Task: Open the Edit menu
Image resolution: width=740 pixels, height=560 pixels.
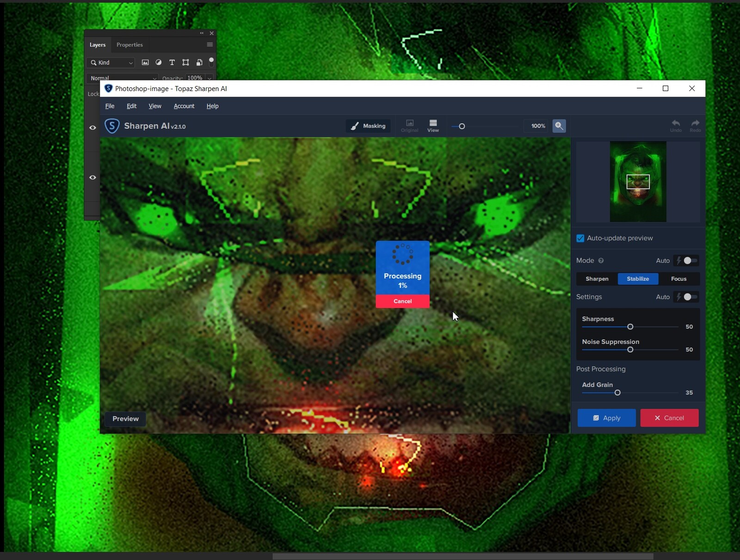Action: (x=132, y=106)
